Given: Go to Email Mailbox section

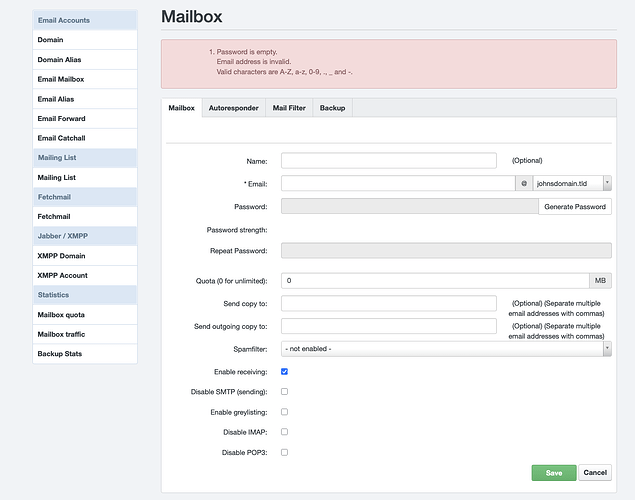Looking at the screenshot, I should point(85,79).
